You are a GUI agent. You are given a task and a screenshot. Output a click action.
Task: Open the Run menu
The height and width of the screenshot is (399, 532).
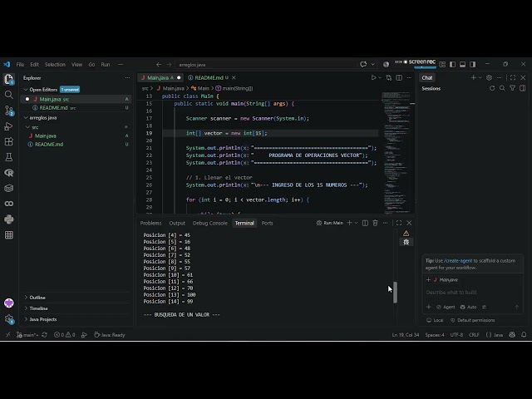coord(106,65)
